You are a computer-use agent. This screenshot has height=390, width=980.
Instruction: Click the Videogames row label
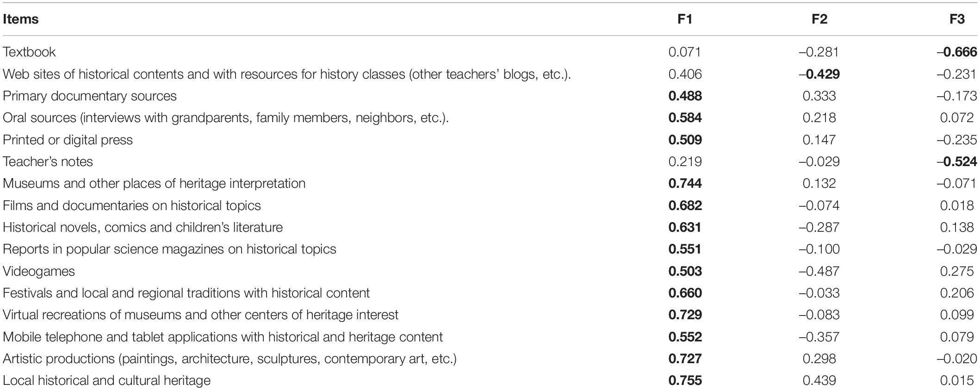click(39, 271)
